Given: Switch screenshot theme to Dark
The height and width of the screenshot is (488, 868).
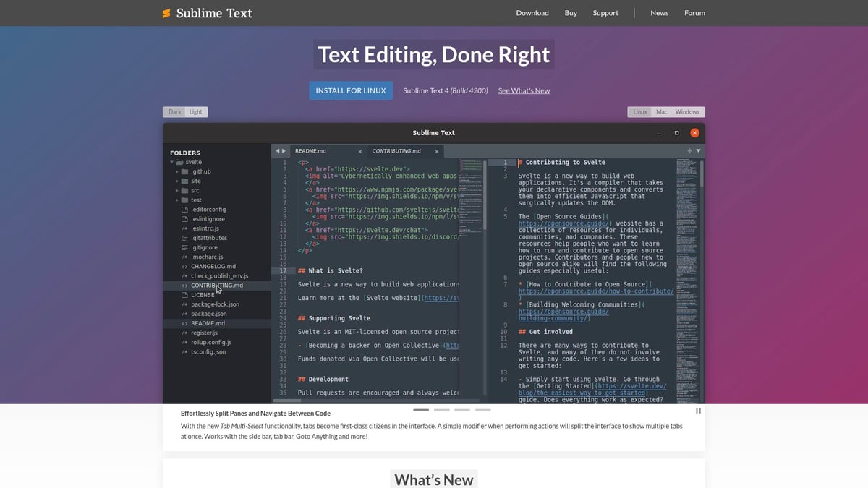Looking at the screenshot, I should point(174,112).
